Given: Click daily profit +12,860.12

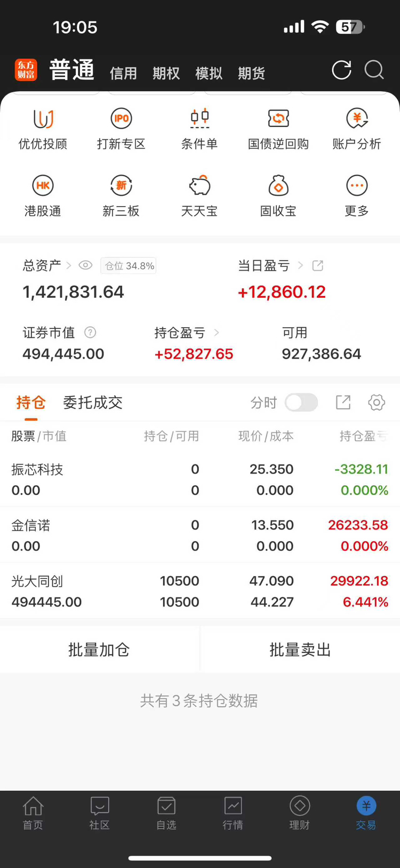Looking at the screenshot, I should [282, 292].
